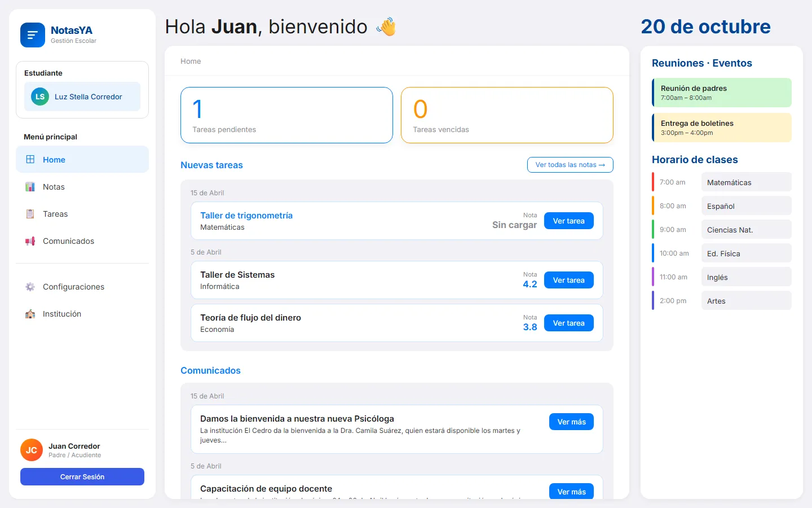Screen dimensions: 812x508
Task: Select the Matemáticas class in schedule
Action: (747, 182)
